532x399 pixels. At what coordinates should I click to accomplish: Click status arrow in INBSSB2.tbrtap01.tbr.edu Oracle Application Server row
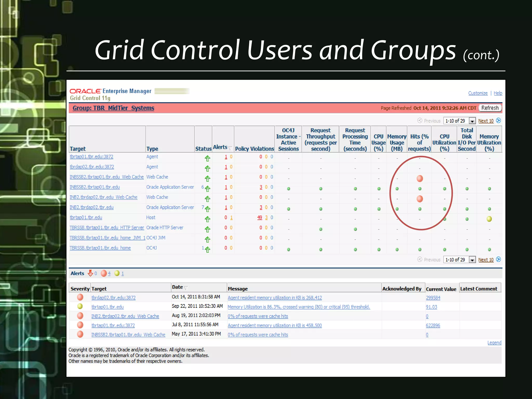click(207, 189)
